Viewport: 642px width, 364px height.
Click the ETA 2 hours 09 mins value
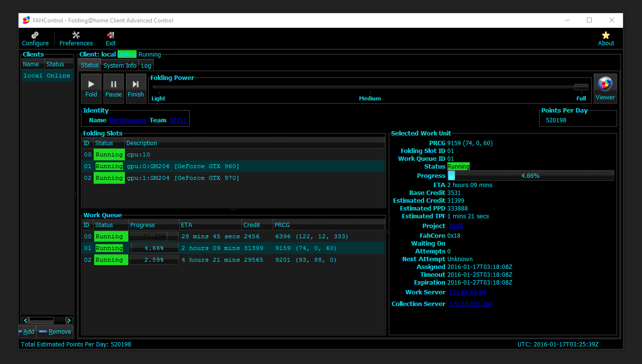[x=470, y=185]
